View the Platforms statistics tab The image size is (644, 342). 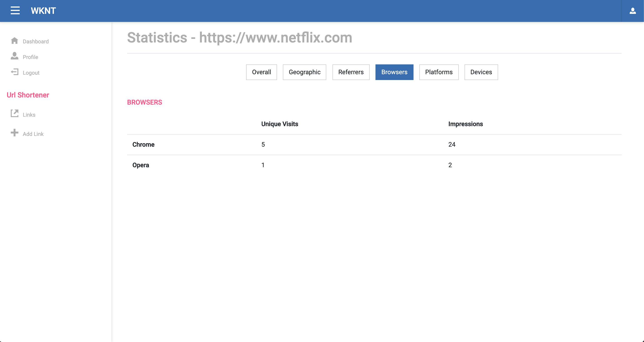pyautogui.click(x=439, y=72)
